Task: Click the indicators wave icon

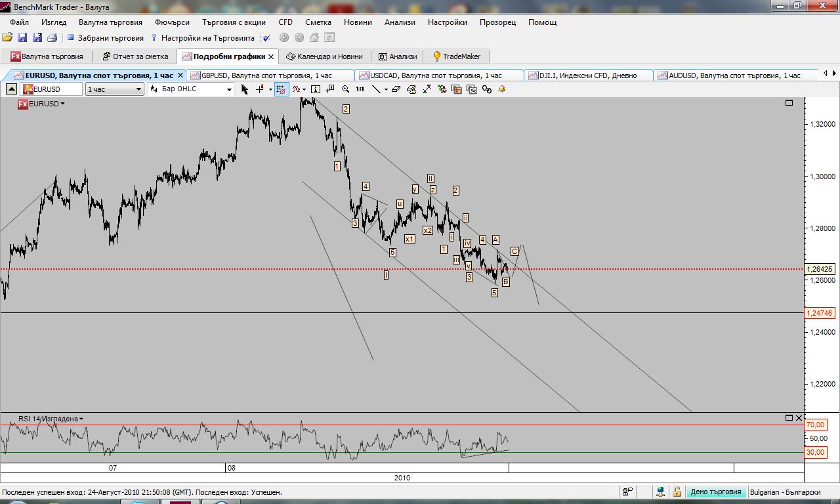Action: [298, 89]
